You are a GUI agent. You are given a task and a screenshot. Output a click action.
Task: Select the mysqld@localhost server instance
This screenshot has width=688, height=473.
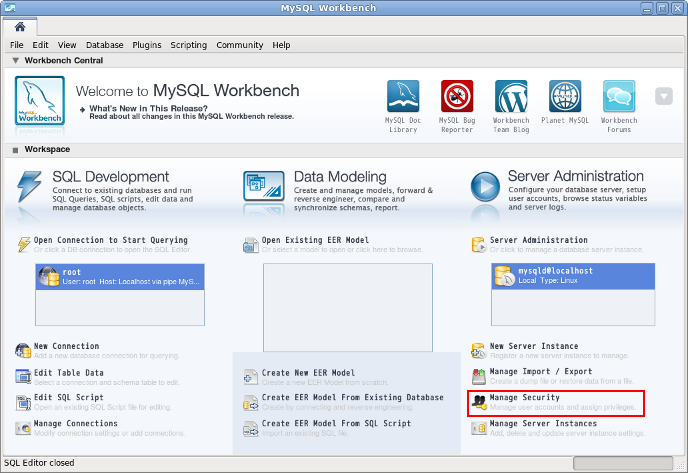click(x=573, y=276)
